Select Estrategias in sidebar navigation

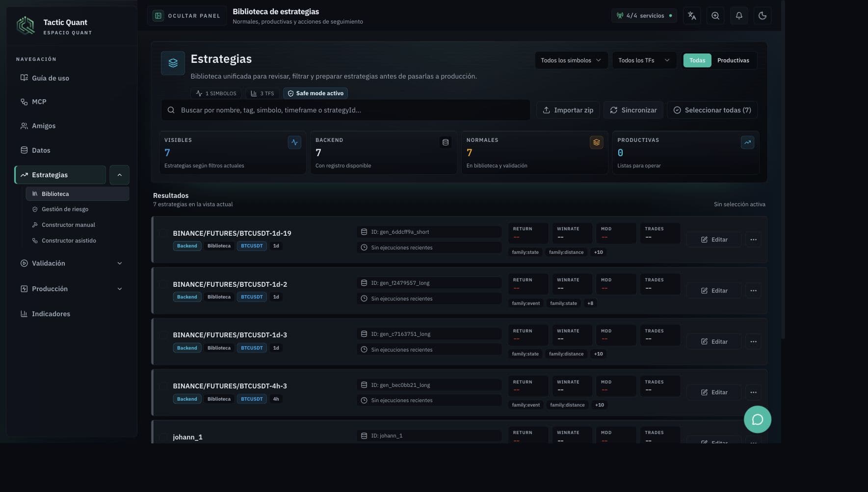pyautogui.click(x=60, y=175)
